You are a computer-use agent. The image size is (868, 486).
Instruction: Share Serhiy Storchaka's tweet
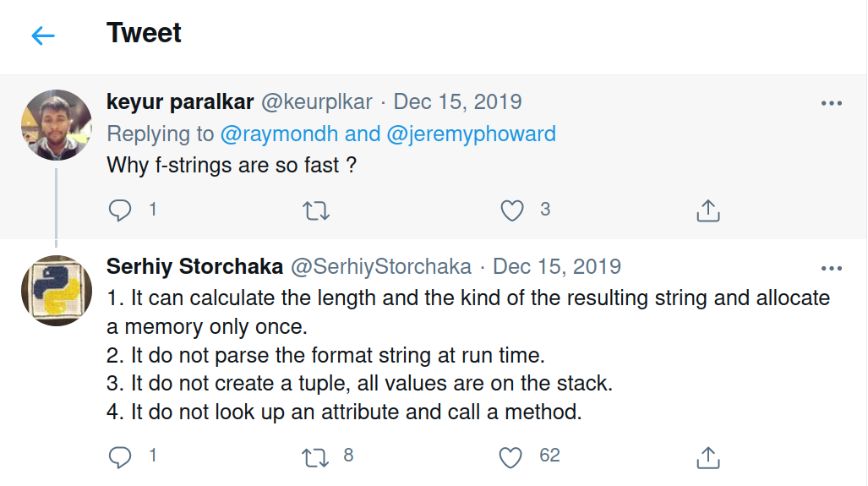pyautogui.click(x=707, y=457)
